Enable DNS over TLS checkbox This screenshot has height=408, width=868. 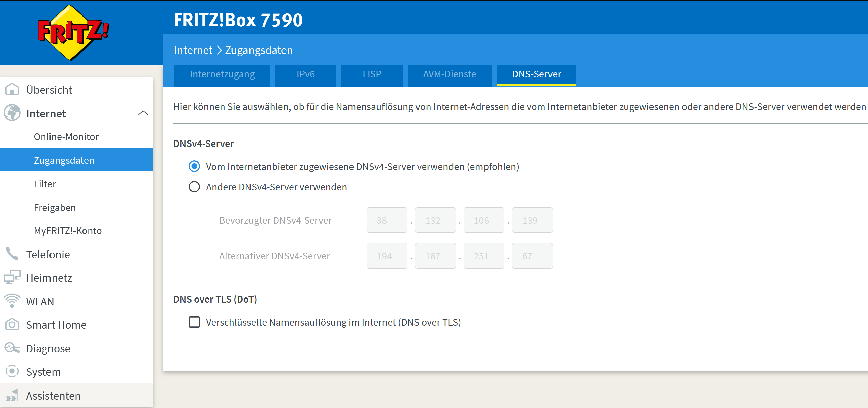point(194,322)
